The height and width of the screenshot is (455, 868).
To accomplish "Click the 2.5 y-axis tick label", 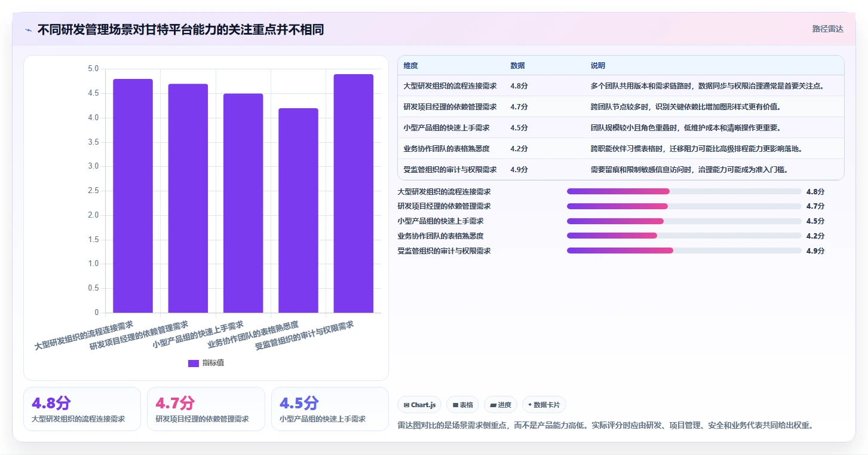I will pyautogui.click(x=93, y=191).
